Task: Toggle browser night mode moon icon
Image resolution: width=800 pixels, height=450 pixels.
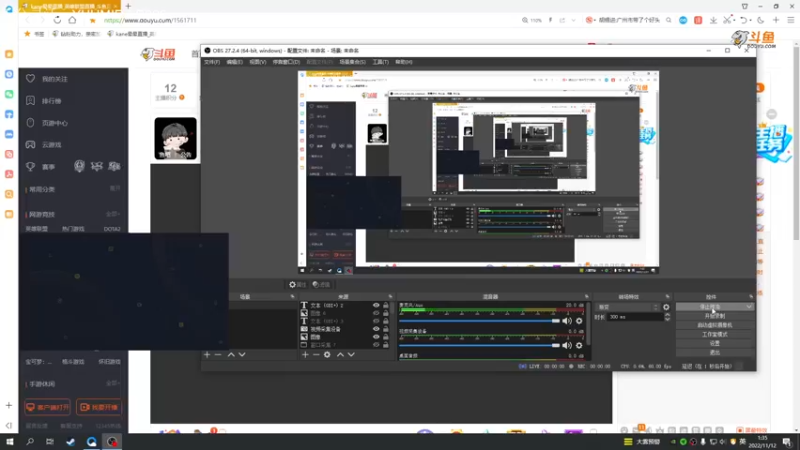Action: point(761,20)
